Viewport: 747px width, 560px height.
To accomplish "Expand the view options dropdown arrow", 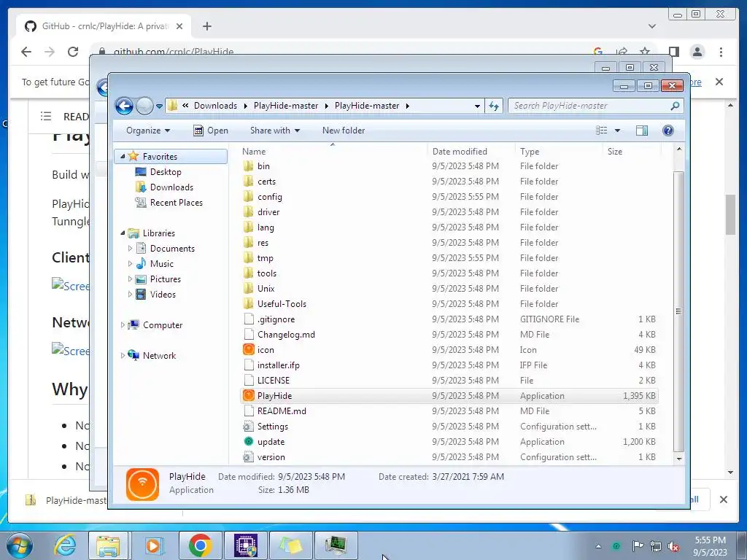I will (617, 131).
